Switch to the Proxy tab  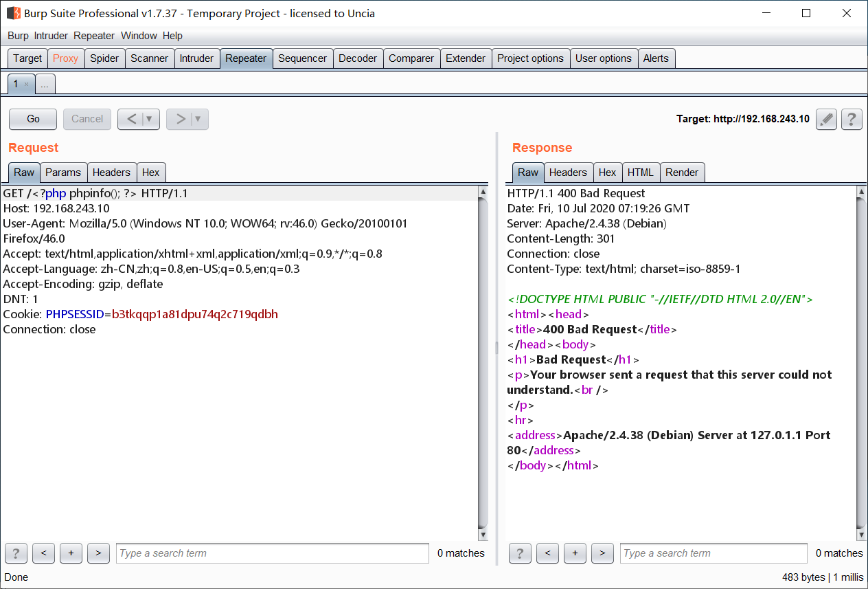click(66, 58)
